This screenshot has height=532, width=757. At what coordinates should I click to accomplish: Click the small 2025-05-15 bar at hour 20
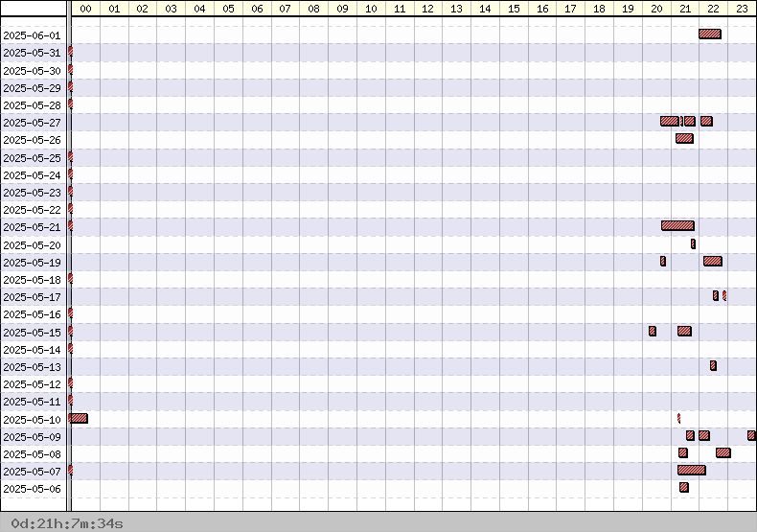coord(653,331)
